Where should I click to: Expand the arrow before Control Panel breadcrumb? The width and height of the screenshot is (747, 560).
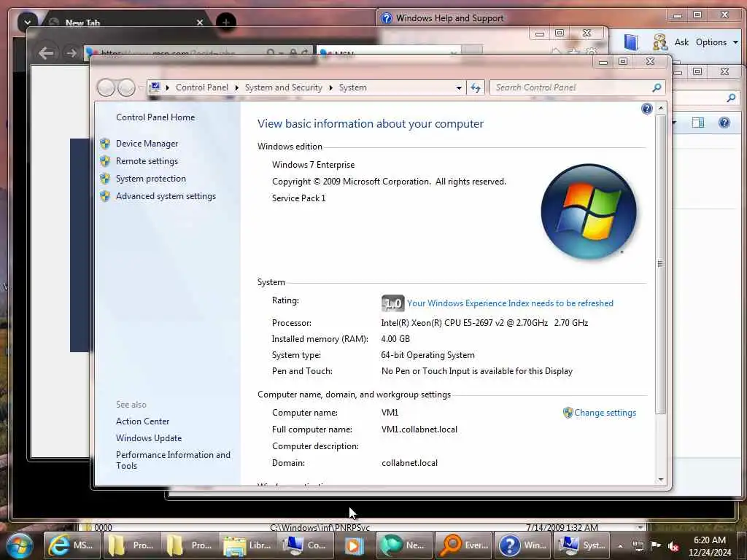click(x=168, y=88)
